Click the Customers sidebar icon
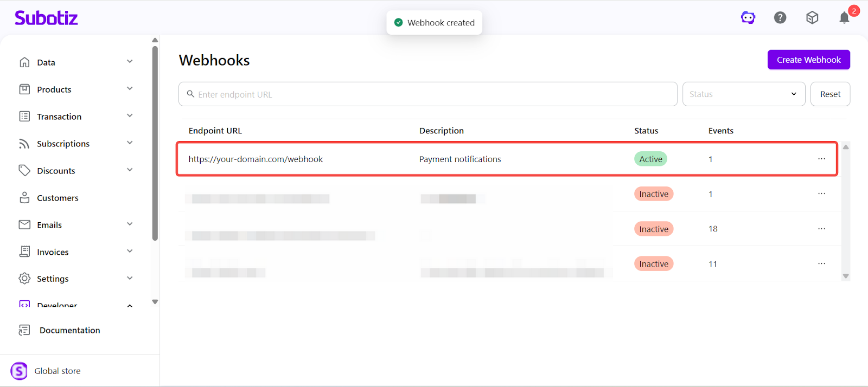Image resolution: width=868 pixels, height=387 pixels. click(24, 198)
